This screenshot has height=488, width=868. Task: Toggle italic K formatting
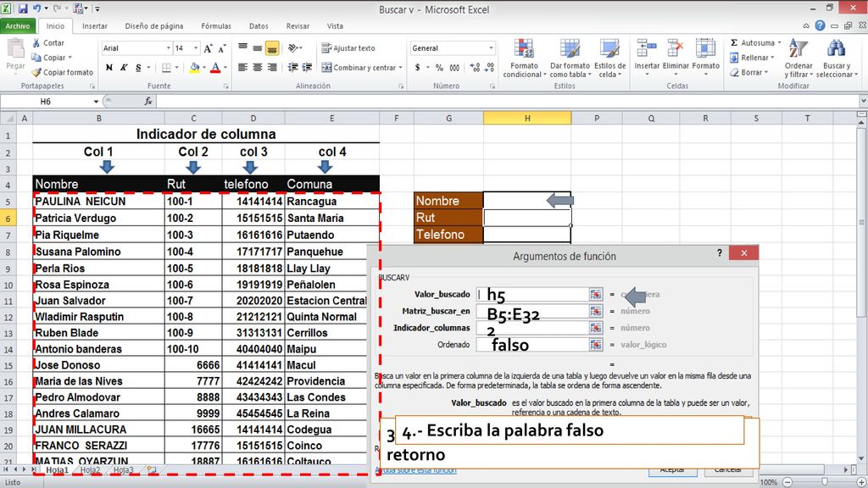coord(124,68)
